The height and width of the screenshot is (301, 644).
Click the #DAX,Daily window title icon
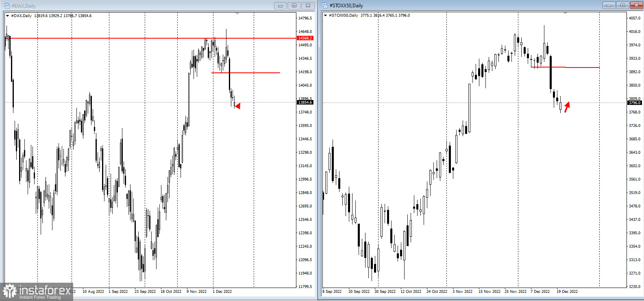pos(7,6)
